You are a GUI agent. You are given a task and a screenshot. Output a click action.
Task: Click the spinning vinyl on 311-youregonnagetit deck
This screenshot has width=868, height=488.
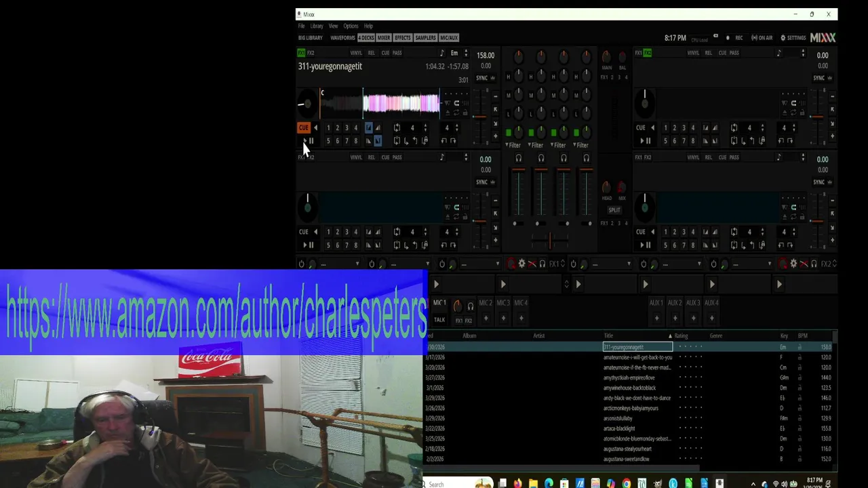[x=307, y=104]
